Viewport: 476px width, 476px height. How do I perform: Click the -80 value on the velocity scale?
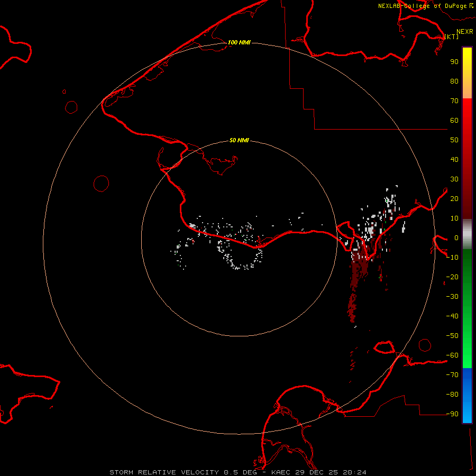452,395
